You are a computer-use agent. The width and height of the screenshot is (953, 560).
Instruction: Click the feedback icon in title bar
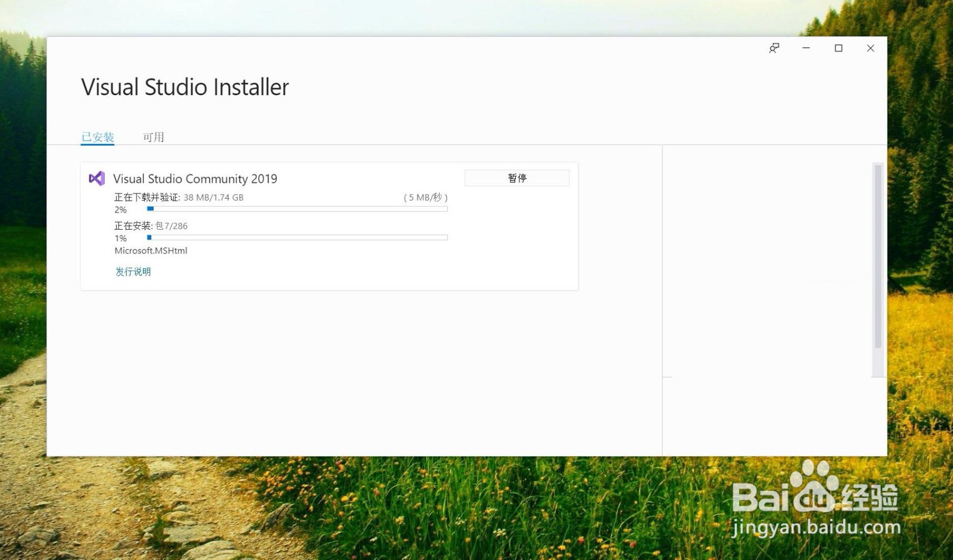774,48
